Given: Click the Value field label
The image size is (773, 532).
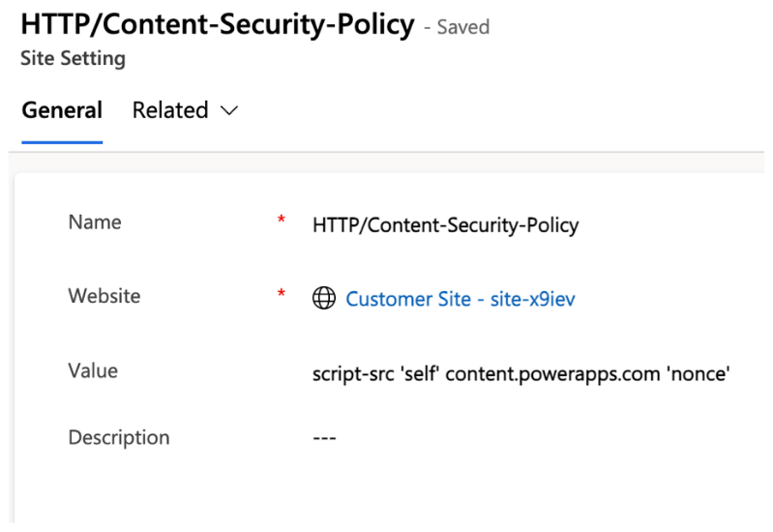Looking at the screenshot, I should 93,370.
